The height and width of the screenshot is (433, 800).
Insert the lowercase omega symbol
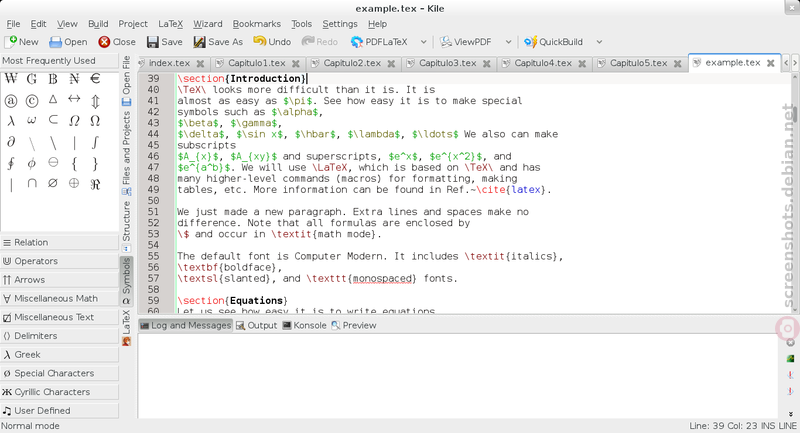[32, 120]
